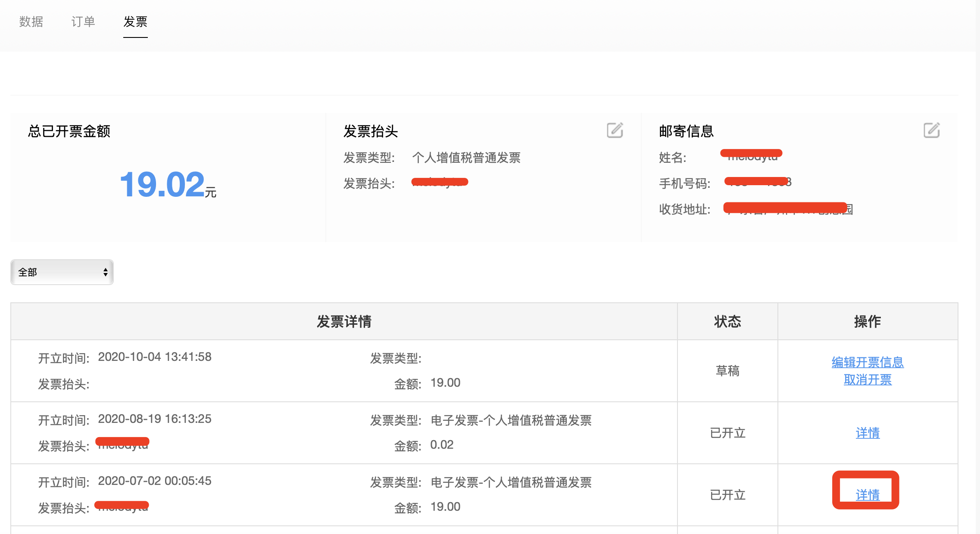Click 已开立 status of the 0.02 invoice
The height and width of the screenshot is (534, 980).
pos(727,433)
